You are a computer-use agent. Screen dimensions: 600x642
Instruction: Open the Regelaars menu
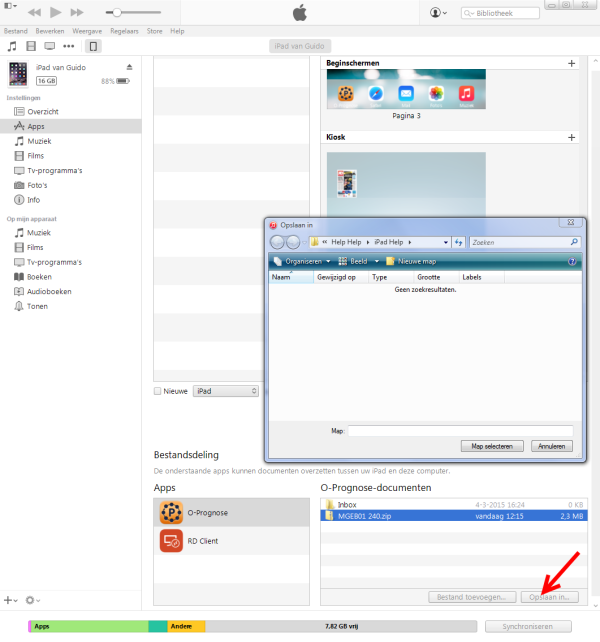(124, 31)
